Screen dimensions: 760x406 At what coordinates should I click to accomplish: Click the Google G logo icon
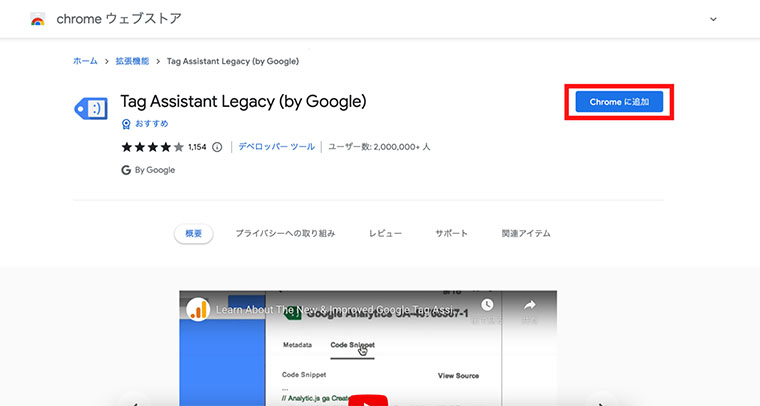pyautogui.click(x=126, y=170)
